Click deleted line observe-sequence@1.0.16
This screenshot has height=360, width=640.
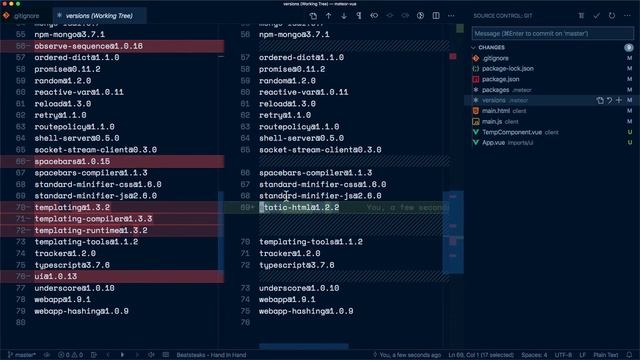pos(89,46)
